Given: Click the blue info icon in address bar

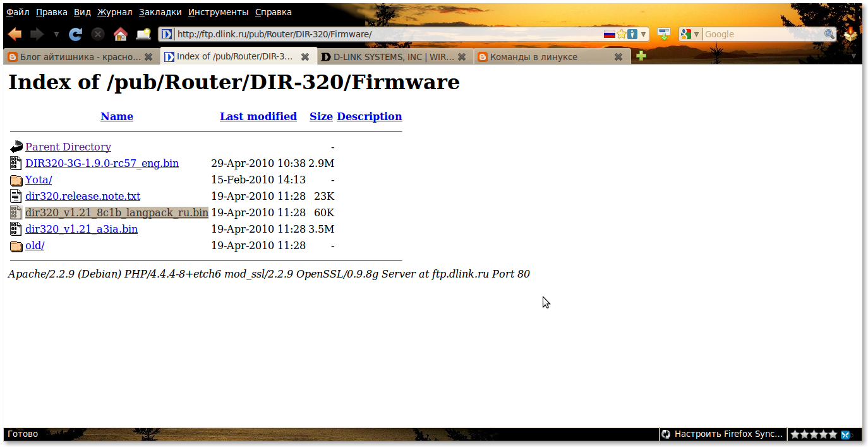Looking at the screenshot, I should tap(632, 34).
